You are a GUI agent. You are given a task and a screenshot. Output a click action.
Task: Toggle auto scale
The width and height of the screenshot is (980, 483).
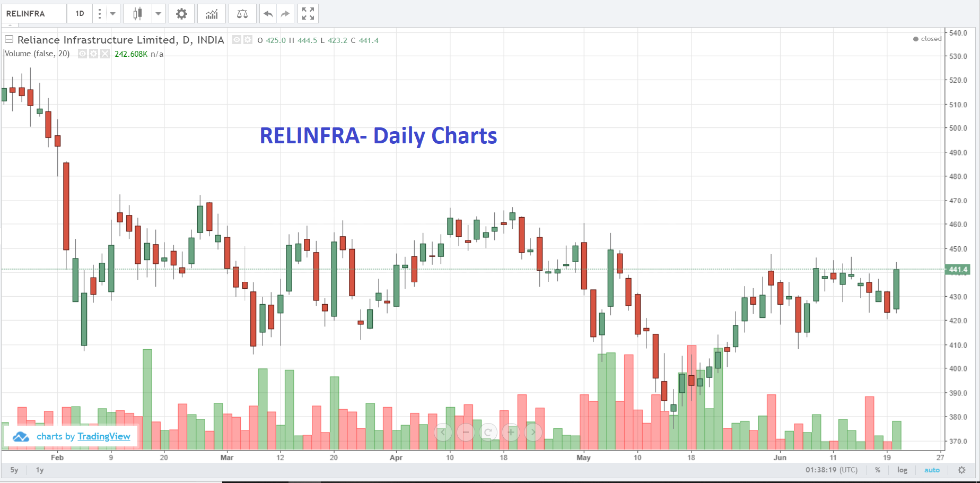click(932, 470)
